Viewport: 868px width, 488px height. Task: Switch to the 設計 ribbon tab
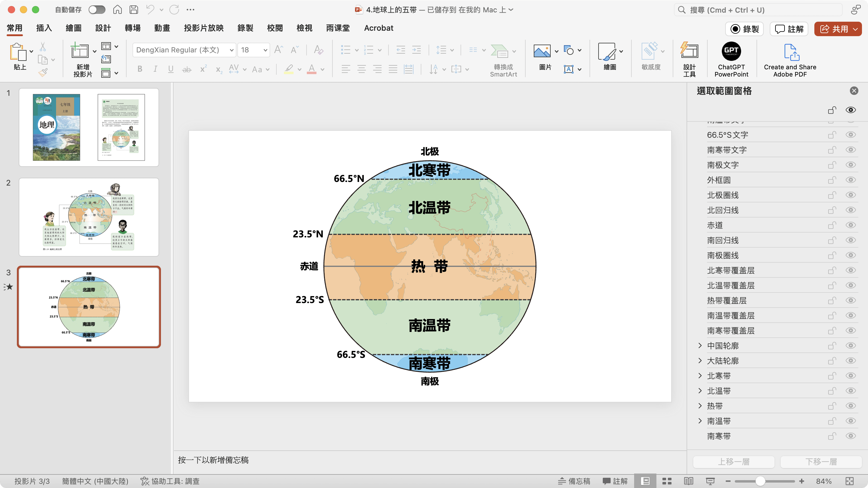pos(103,28)
